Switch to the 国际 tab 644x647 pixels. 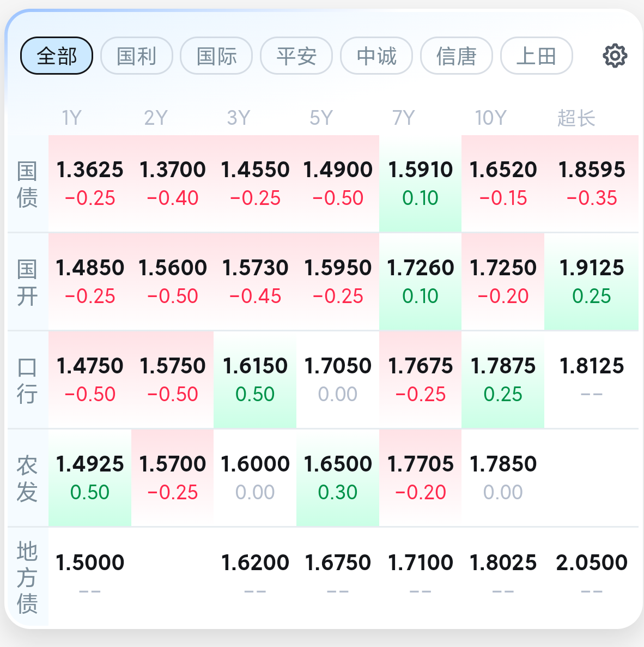216,56
